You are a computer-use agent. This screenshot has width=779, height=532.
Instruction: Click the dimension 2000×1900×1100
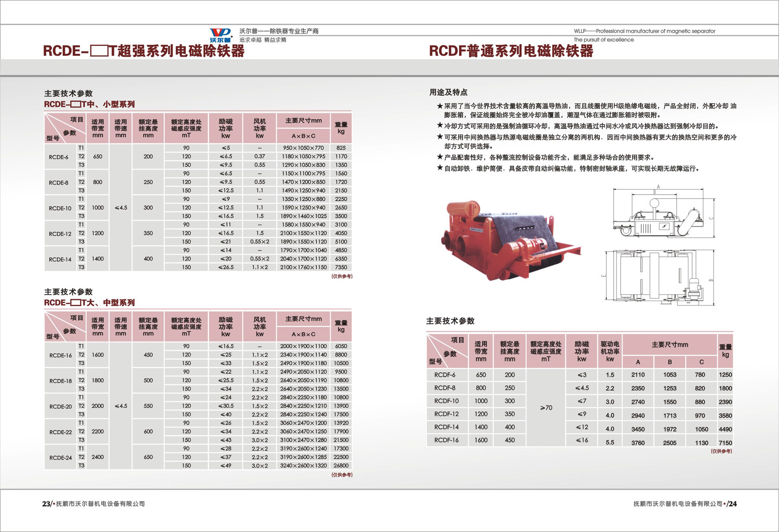[x=303, y=346]
